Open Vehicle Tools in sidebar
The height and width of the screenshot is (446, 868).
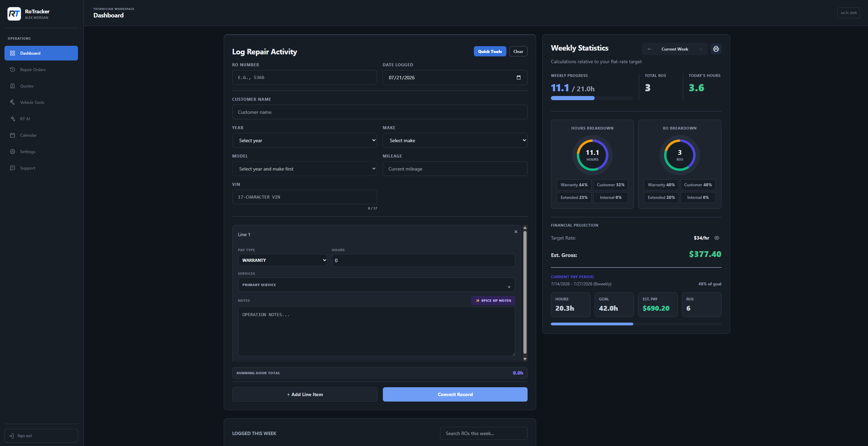[x=41, y=103]
